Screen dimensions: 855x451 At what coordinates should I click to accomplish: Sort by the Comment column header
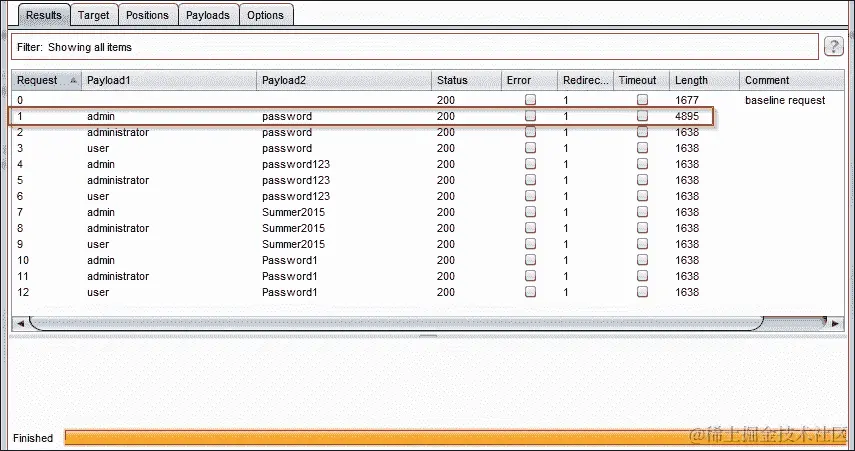(x=792, y=80)
